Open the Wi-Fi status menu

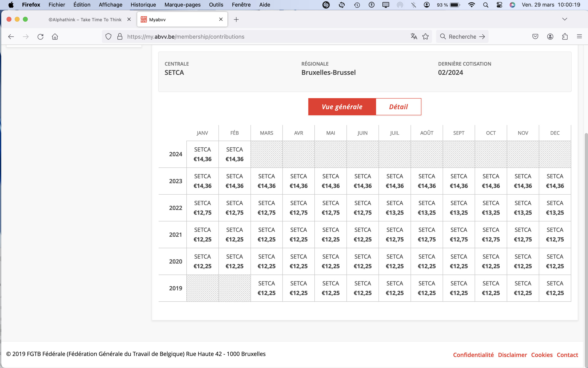click(x=471, y=5)
